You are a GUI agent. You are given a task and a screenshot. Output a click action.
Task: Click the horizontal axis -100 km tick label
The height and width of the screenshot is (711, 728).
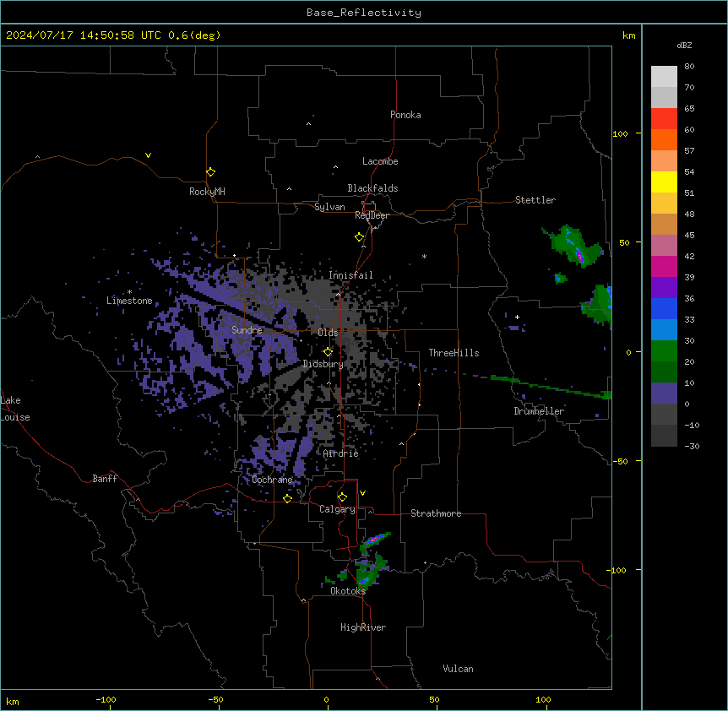tap(106, 699)
